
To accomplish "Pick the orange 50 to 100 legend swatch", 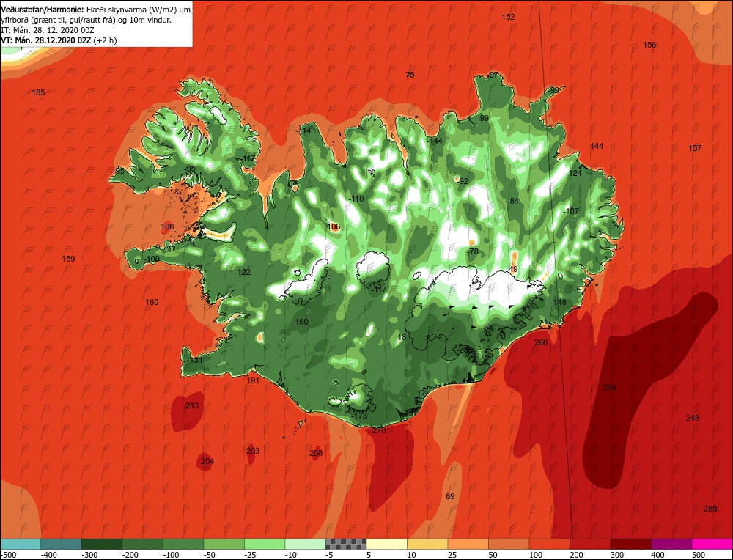I will pos(509,544).
